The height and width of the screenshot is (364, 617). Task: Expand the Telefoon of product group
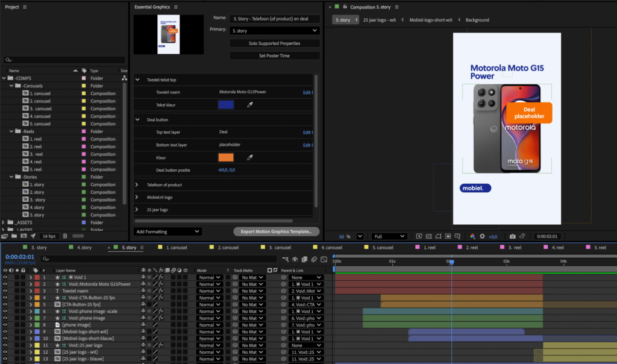pos(137,185)
